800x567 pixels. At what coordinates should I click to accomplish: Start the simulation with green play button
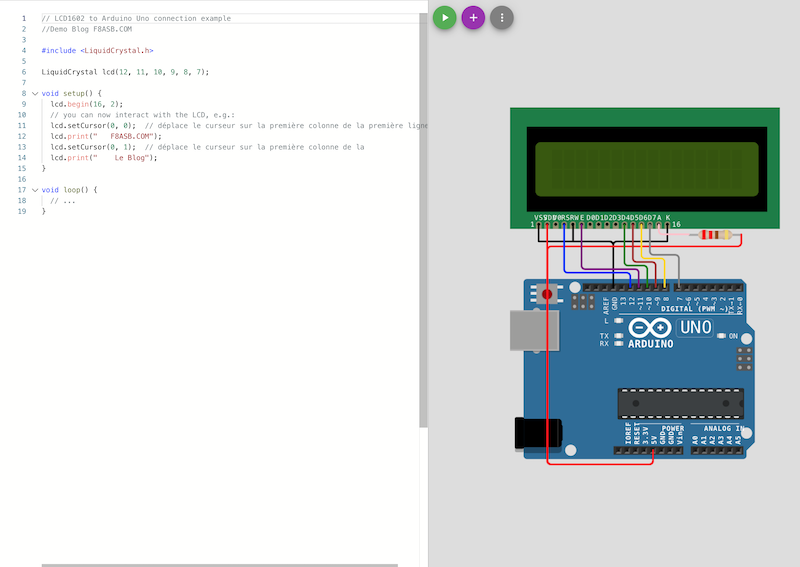[444, 17]
